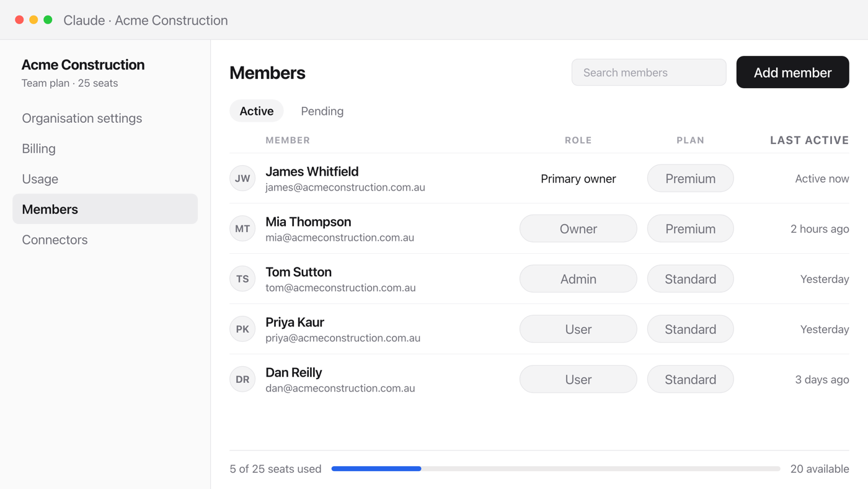Open the Usage page in the sidebar
The height and width of the screenshot is (489, 868).
105,179
